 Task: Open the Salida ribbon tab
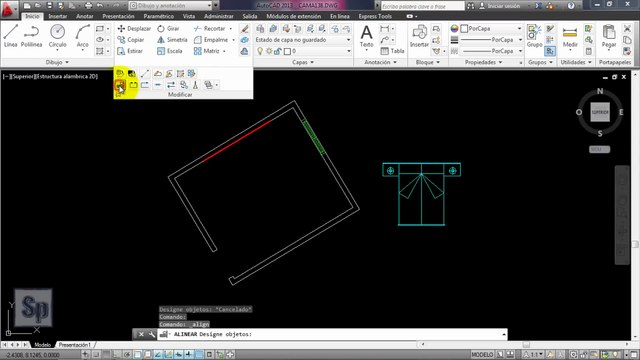pyautogui.click(x=250, y=16)
